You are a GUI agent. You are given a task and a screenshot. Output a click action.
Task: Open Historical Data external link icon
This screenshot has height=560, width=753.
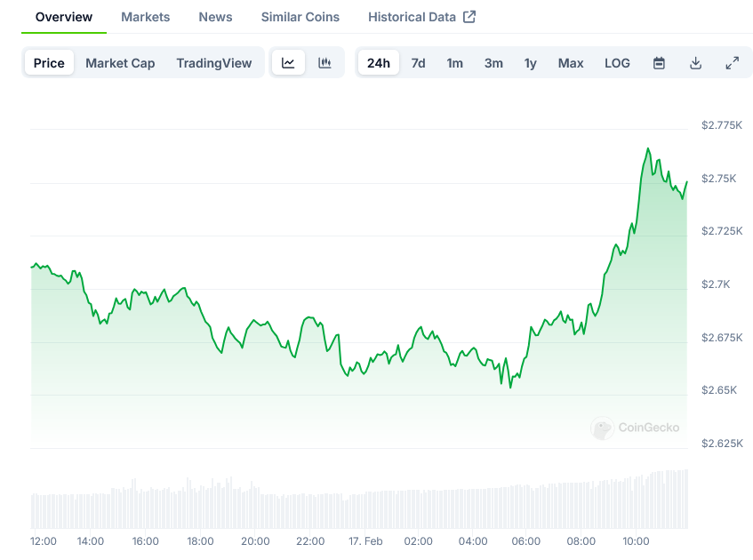pos(470,16)
